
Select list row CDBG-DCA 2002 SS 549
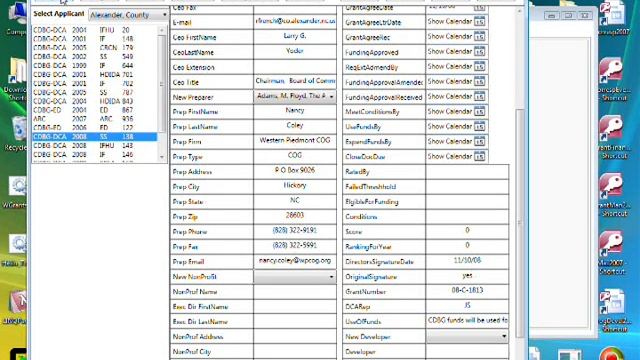tap(94, 56)
